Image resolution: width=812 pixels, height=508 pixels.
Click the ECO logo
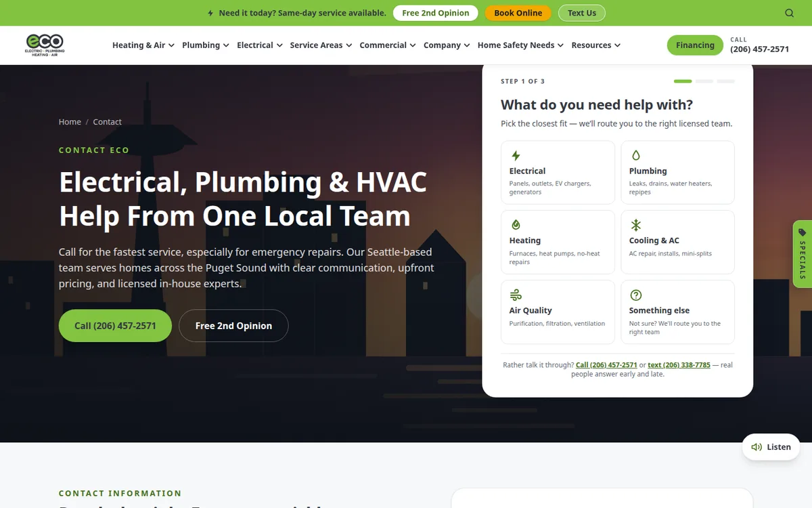[x=45, y=45]
